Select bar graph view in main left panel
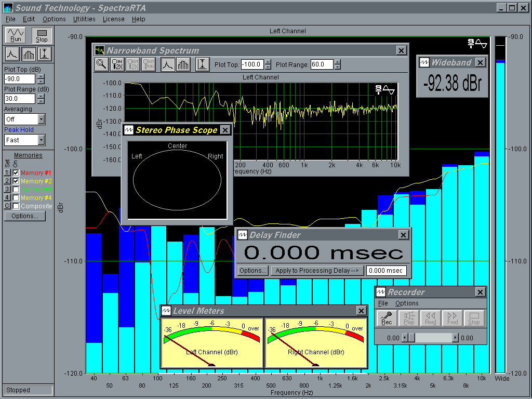 click(29, 54)
